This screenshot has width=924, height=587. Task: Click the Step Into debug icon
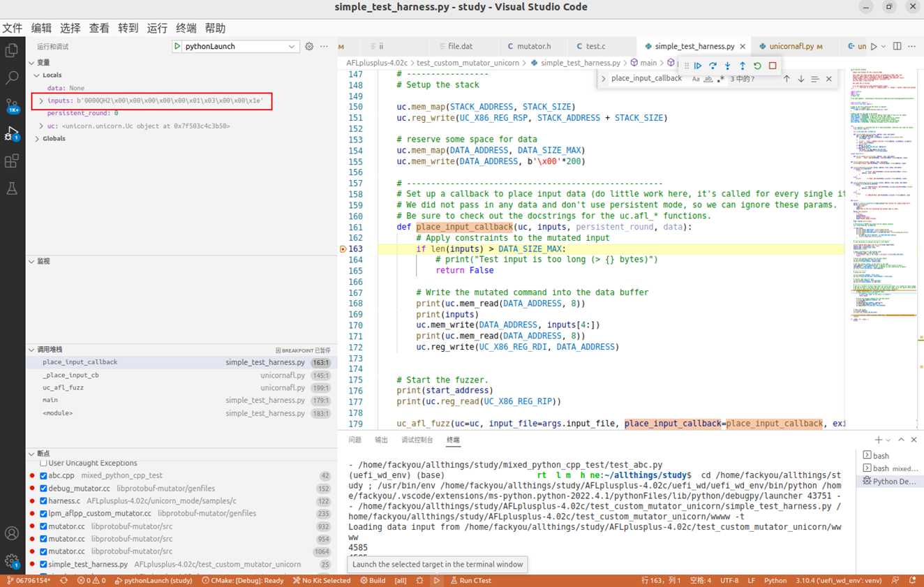coord(727,65)
